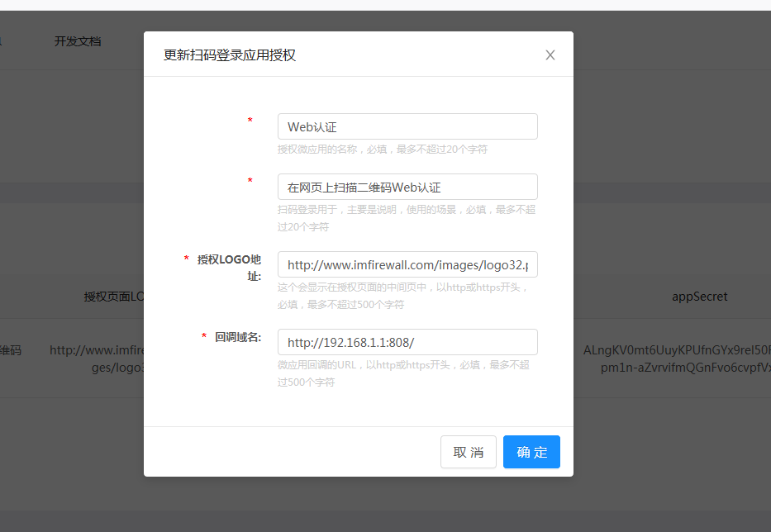Select the appSecret column header
771x532 pixels.
699,296
